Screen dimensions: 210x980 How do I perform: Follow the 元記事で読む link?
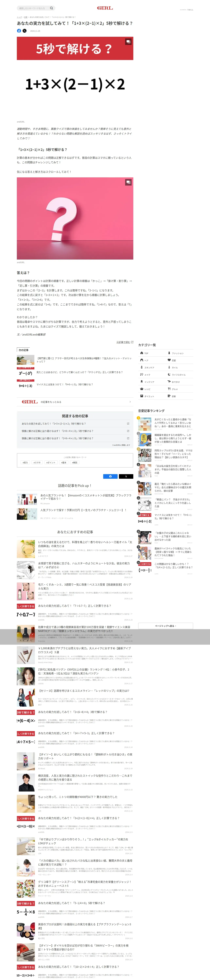click(x=123, y=342)
